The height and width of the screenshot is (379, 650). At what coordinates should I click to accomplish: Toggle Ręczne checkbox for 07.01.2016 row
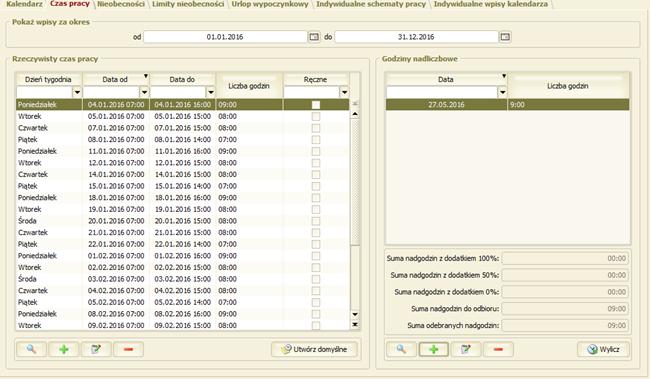316,128
